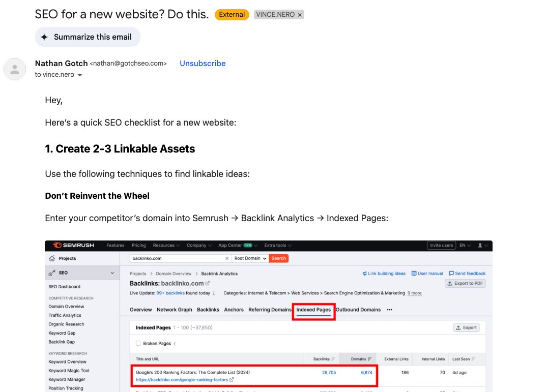
Task: Click the SEO tool icon in Semrush sidebar
Action: (x=52, y=273)
